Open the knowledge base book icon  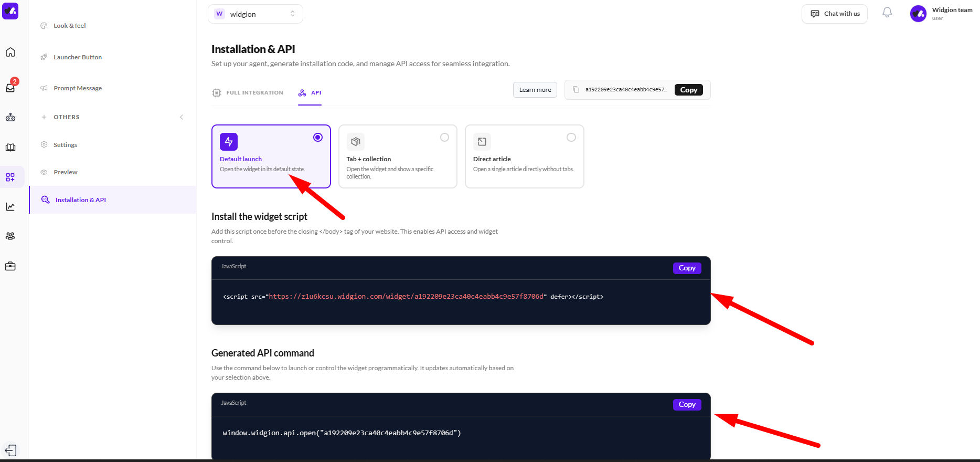(10, 148)
